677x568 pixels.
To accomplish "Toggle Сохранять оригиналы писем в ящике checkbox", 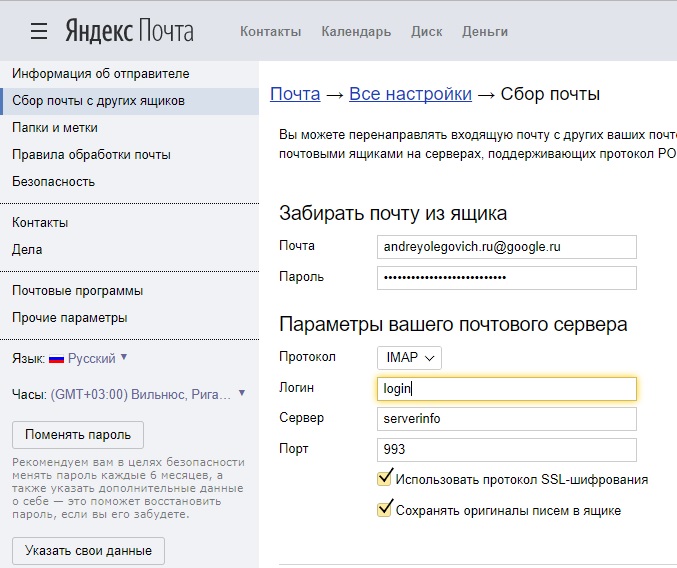I will point(384,509).
